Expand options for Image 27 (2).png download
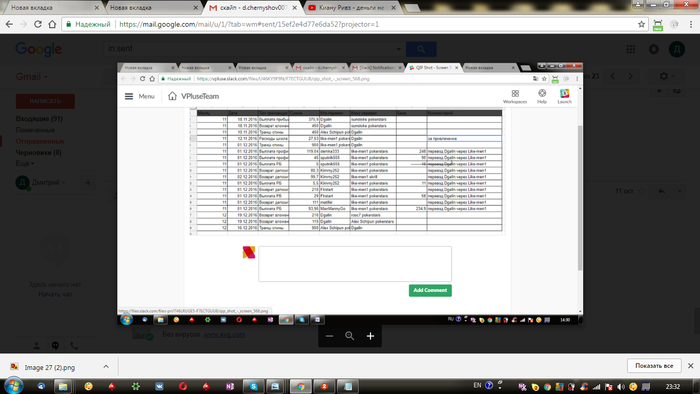Viewport: 700px width, 394px height. click(106, 367)
